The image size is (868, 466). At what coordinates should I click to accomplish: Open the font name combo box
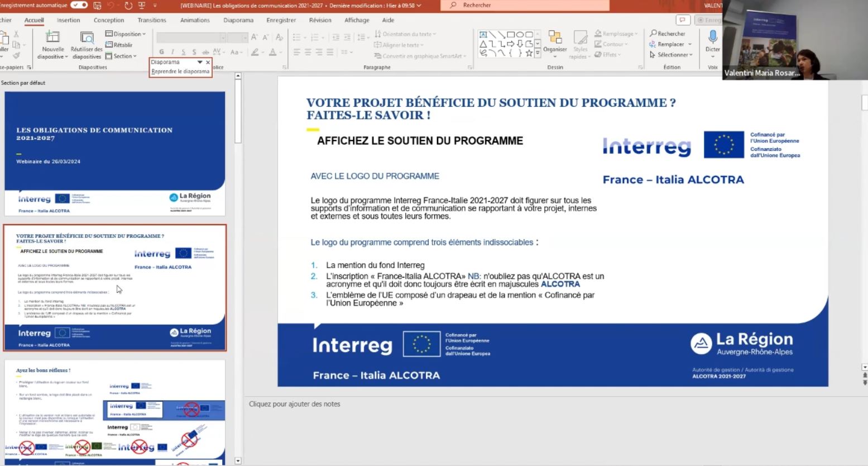click(x=191, y=37)
